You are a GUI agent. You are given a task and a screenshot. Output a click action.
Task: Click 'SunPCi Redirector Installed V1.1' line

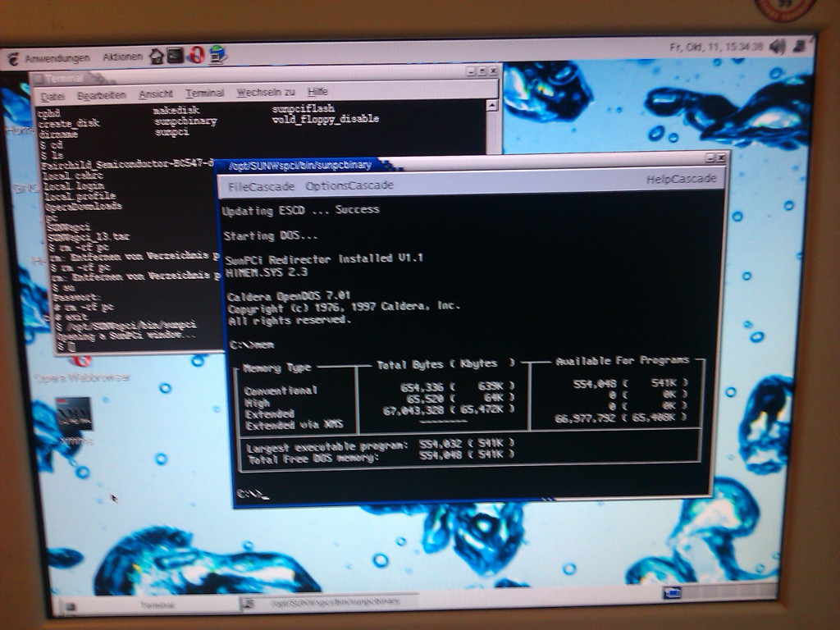pyautogui.click(x=324, y=259)
